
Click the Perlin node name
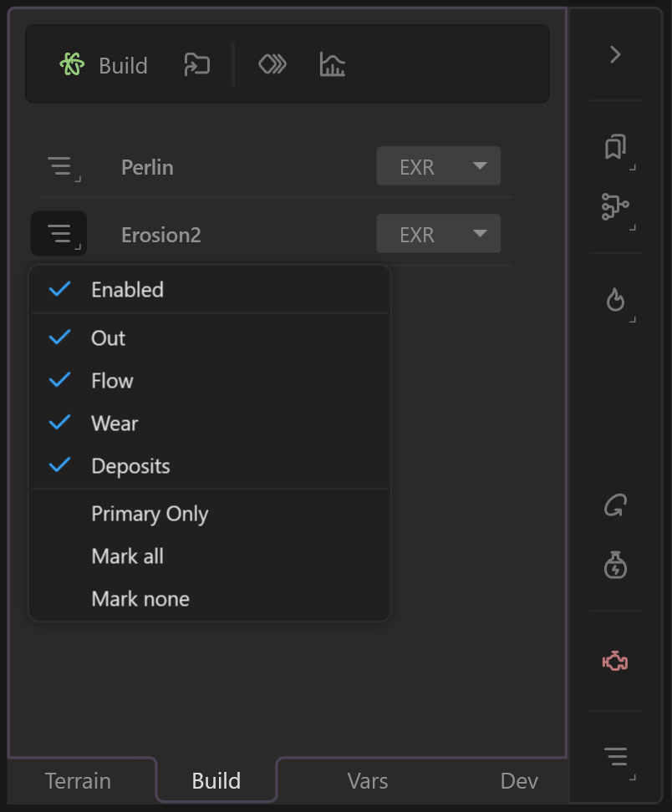click(147, 167)
